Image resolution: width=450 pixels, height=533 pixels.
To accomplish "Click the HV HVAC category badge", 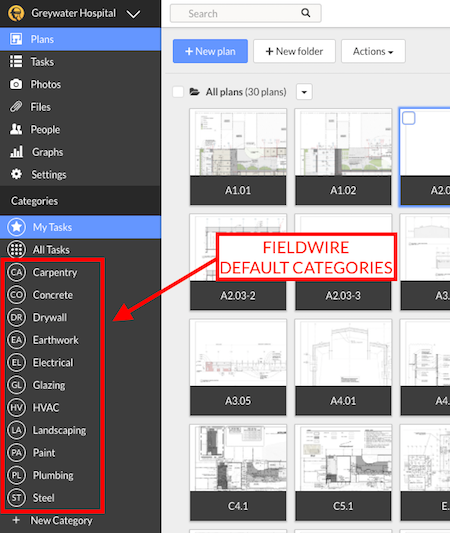I will [16, 407].
